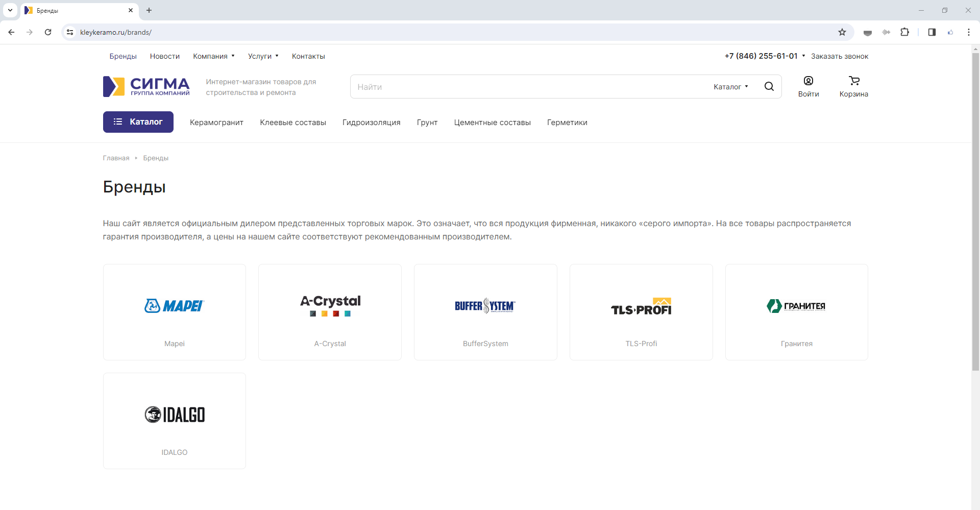This screenshot has width=980, height=510.
Task: Click the Mapei text label
Action: pyautogui.click(x=175, y=344)
